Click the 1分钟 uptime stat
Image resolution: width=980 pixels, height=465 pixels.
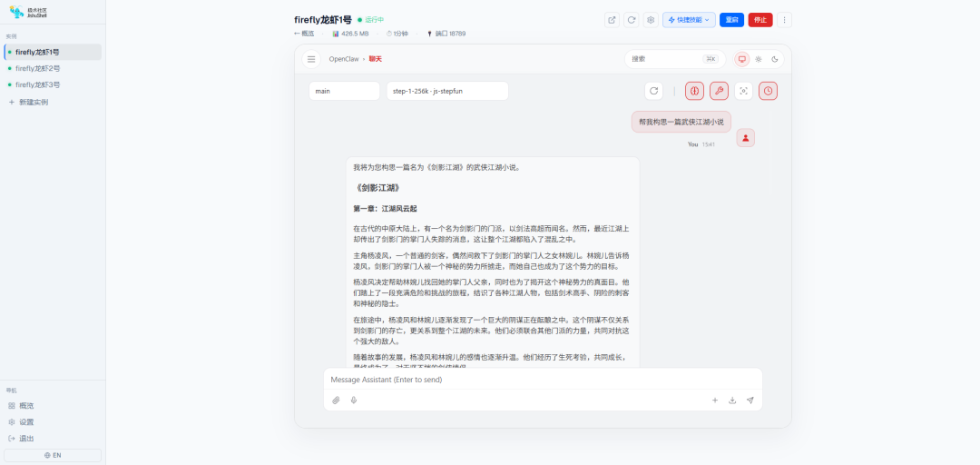(x=397, y=34)
